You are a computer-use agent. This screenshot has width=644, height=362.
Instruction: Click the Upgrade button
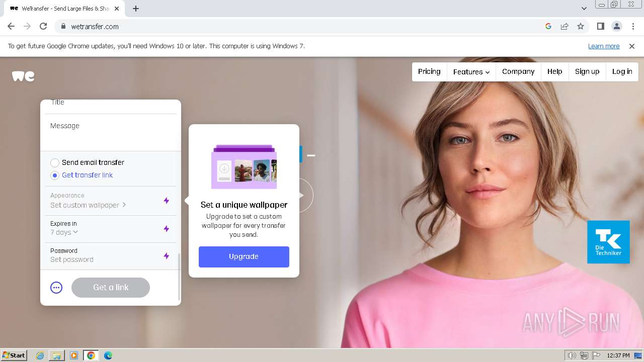pos(244,256)
